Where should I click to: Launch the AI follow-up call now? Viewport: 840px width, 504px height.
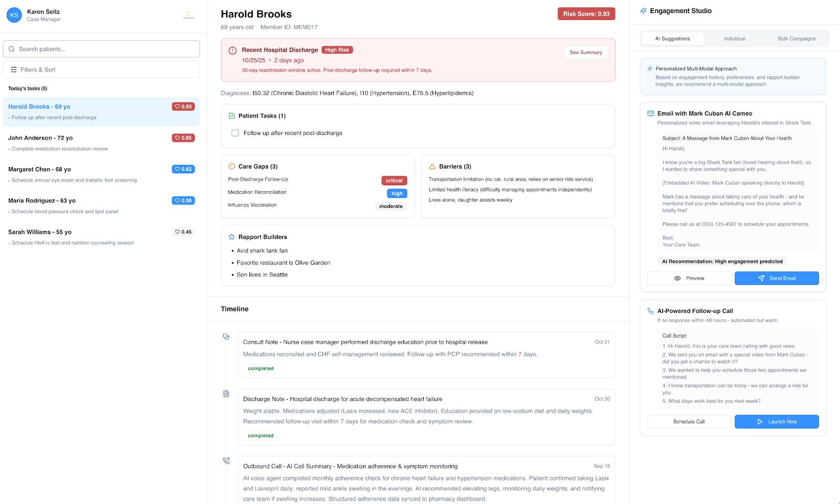pos(776,422)
